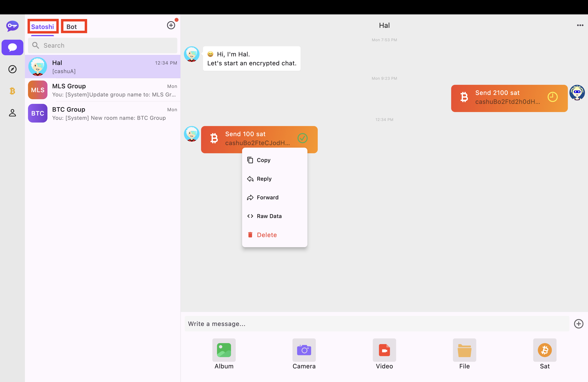Click the Hal title in chat header
Viewport: 588px width, 382px height.
coord(384,25)
